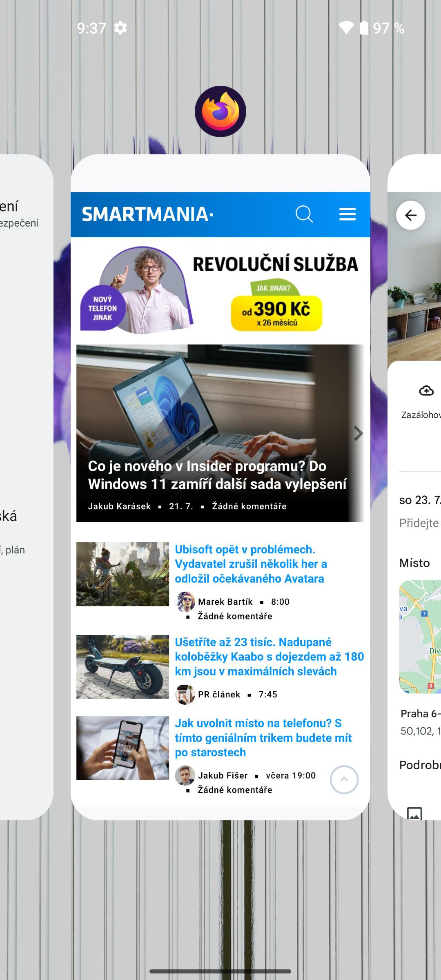Open the Ubisoft opět v problémech article link
Viewport: 441px width, 980px height.
click(251, 564)
